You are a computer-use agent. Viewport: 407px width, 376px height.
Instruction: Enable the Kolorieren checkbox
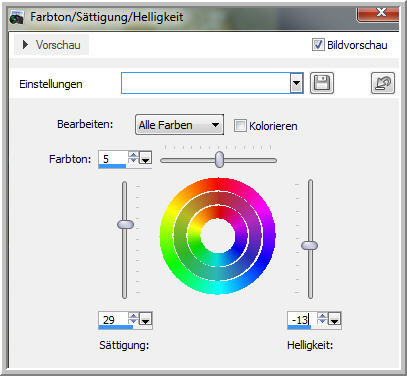[240, 126]
